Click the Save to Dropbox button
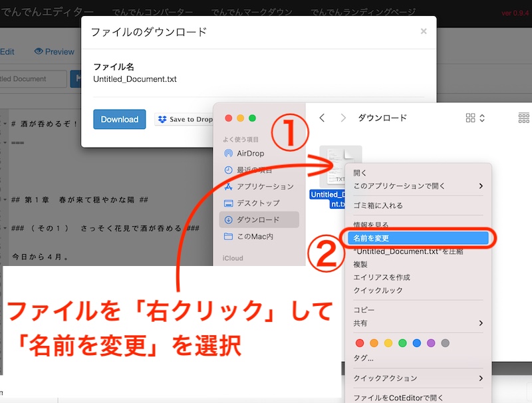The image size is (532, 403). (x=184, y=120)
